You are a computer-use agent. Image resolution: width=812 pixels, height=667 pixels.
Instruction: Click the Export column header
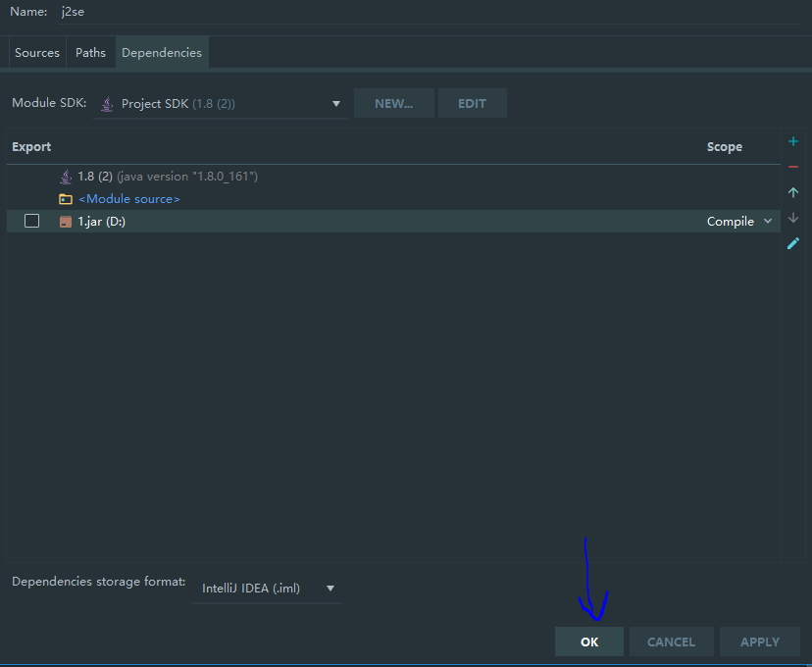click(31, 147)
